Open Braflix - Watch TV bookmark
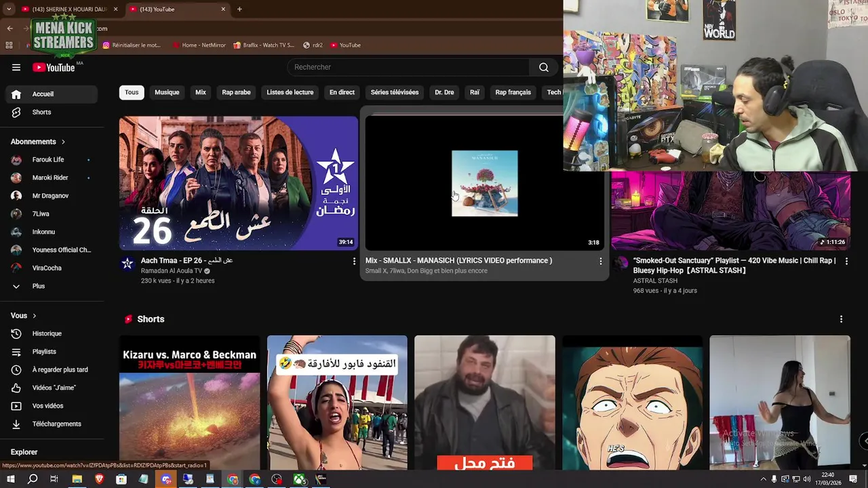The image size is (868, 488). click(264, 45)
